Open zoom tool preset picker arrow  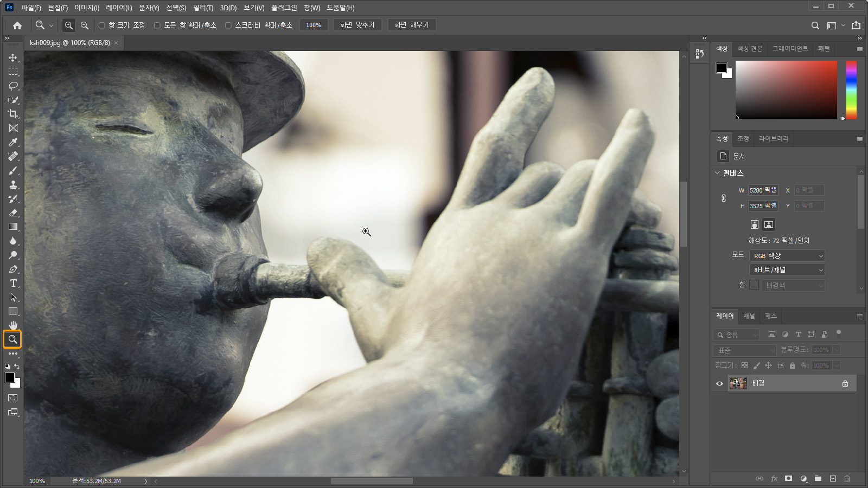(x=52, y=25)
